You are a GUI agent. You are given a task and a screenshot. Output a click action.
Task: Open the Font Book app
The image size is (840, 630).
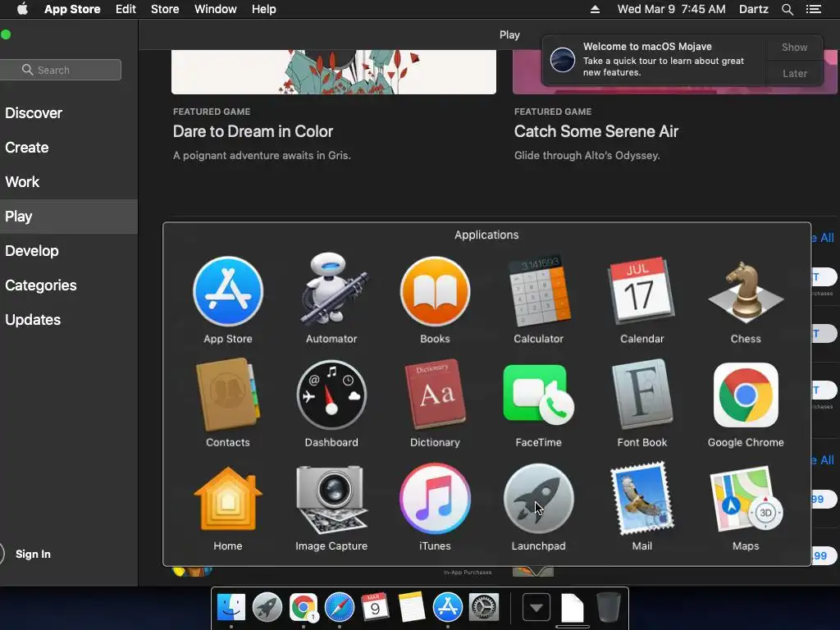click(x=641, y=395)
